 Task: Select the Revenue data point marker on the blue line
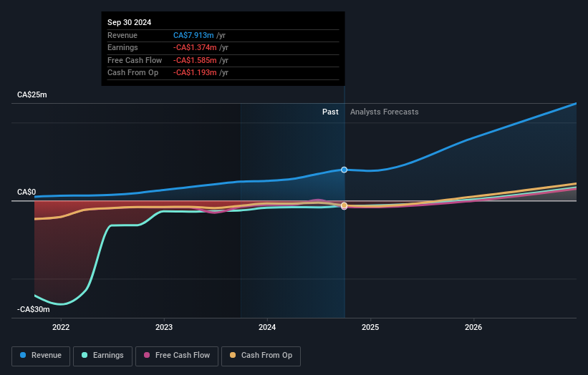click(x=344, y=170)
